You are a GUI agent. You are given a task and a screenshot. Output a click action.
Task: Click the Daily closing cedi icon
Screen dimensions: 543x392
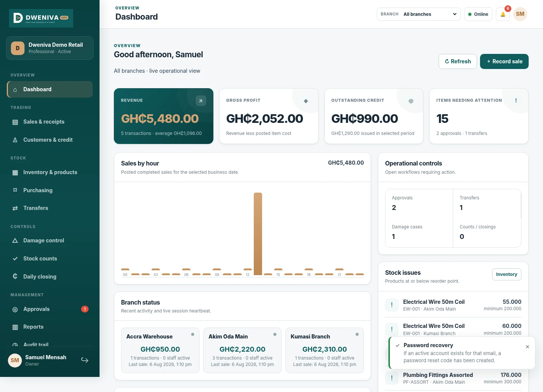[x=15, y=276]
